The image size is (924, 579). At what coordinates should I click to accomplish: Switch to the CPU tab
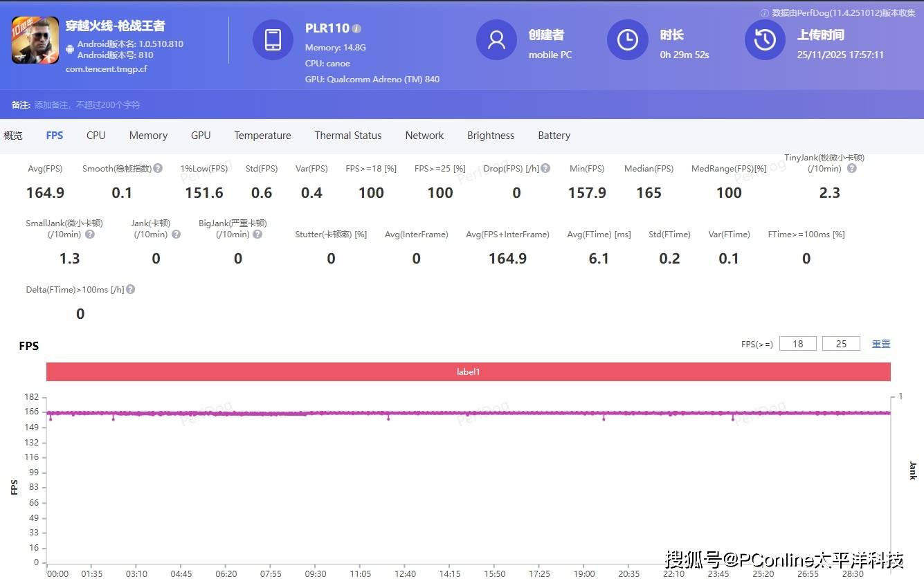click(x=96, y=136)
